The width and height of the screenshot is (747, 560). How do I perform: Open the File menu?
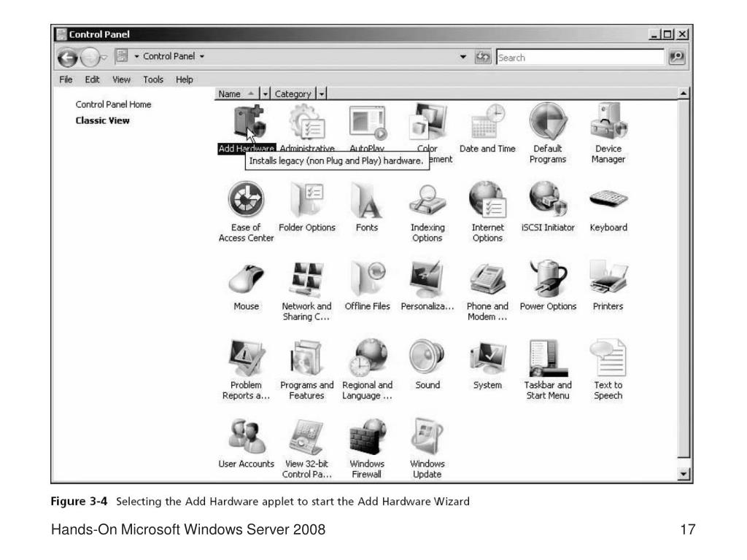pos(66,79)
